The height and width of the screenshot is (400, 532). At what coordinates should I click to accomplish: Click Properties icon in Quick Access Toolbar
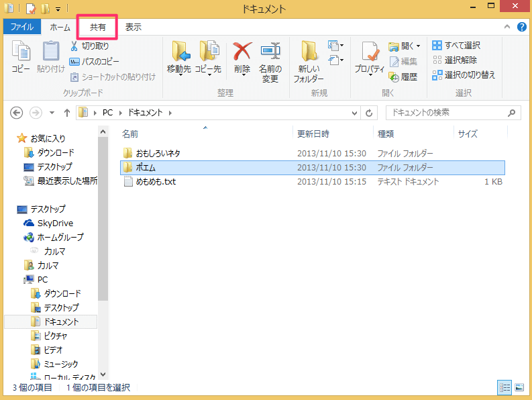31,9
